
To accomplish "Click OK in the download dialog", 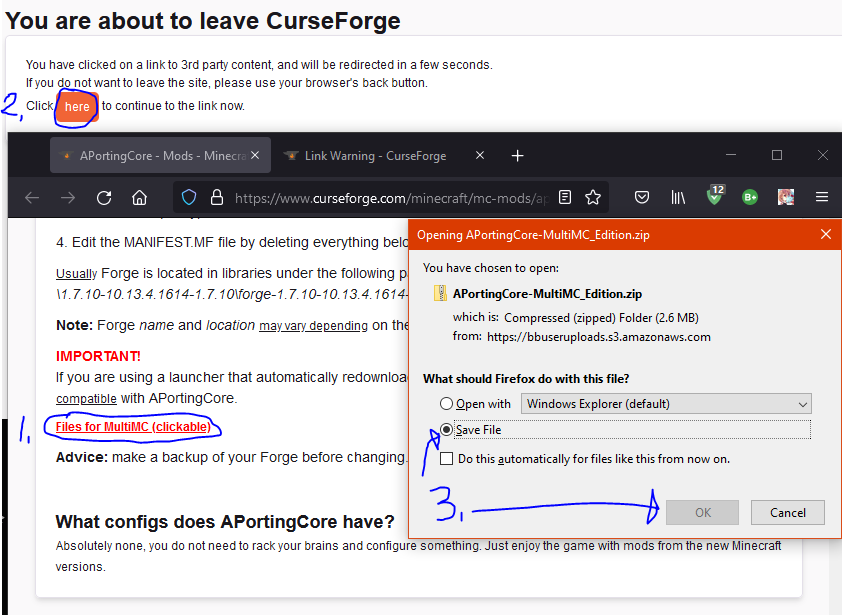I will point(702,512).
